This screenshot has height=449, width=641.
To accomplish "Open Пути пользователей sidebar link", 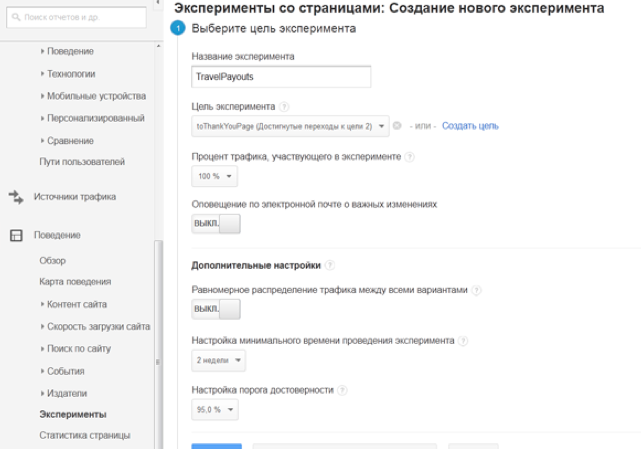I will point(82,162).
